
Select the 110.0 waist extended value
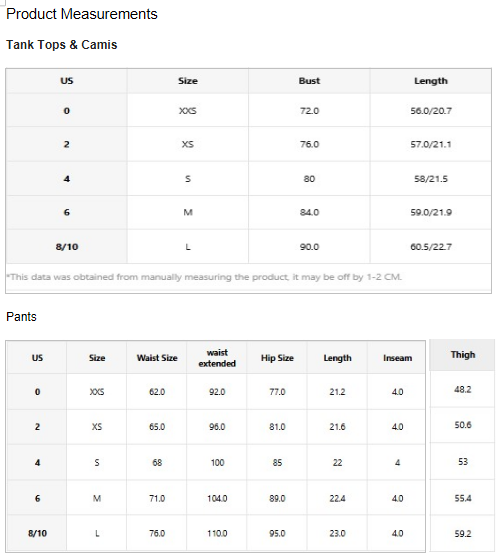point(217,533)
